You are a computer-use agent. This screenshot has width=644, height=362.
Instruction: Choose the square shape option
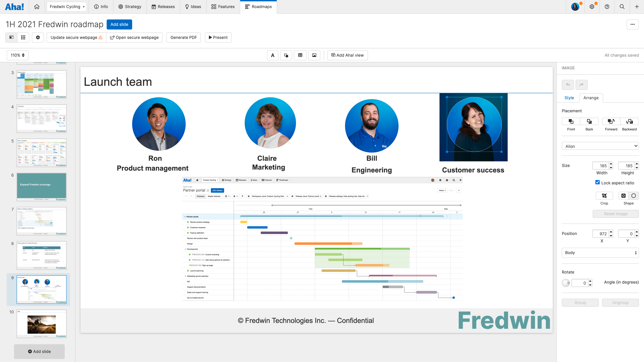coord(624,196)
